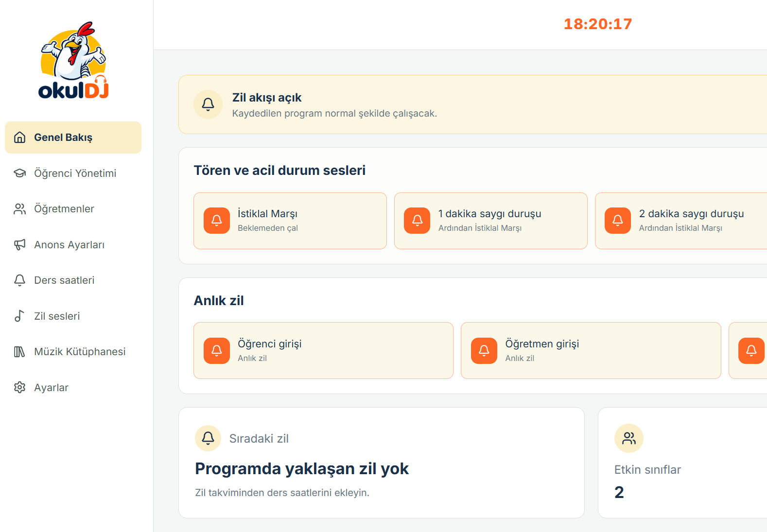Click the Tören ve acil durum sesleri heading
Image resolution: width=767 pixels, height=532 pixels.
pos(279,171)
